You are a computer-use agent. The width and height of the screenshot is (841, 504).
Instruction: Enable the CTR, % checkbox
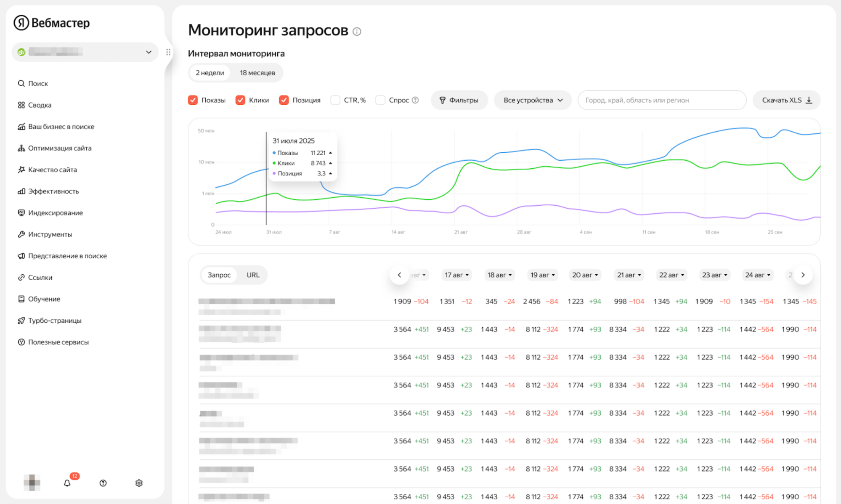(335, 100)
